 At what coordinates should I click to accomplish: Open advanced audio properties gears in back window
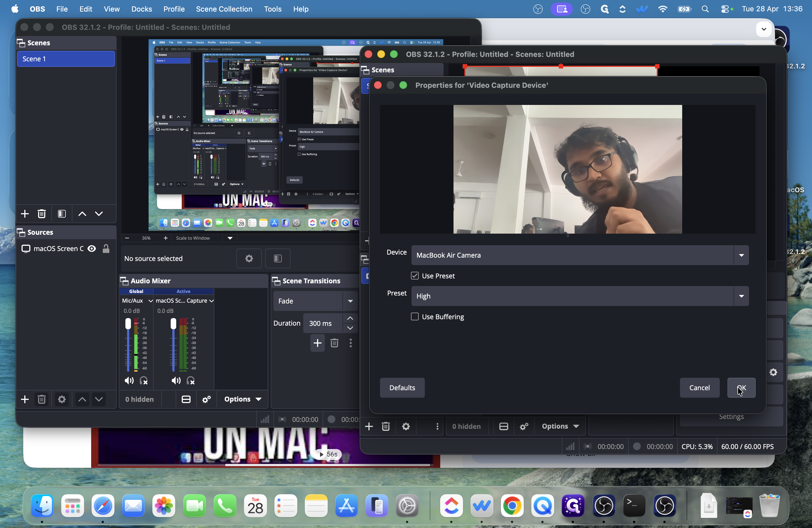click(206, 399)
